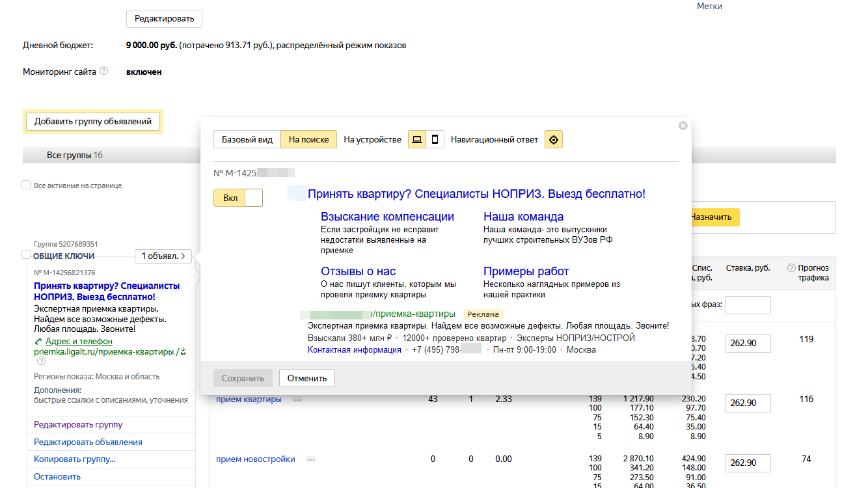Viewport: 868px width, 488px height.
Task: Switch off the Вкл ad toggle
Action: pyautogui.click(x=238, y=198)
